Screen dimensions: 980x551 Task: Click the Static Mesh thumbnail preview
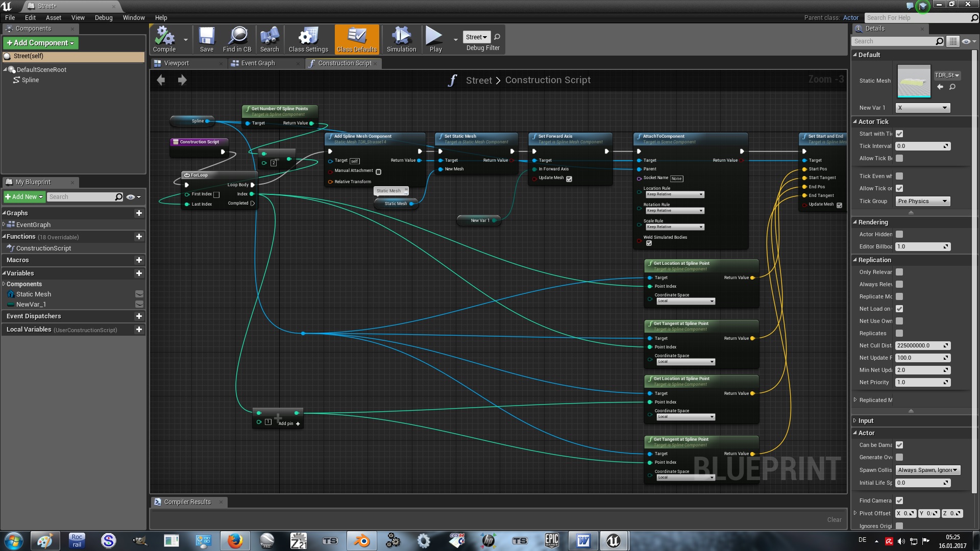[x=913, y=81]
